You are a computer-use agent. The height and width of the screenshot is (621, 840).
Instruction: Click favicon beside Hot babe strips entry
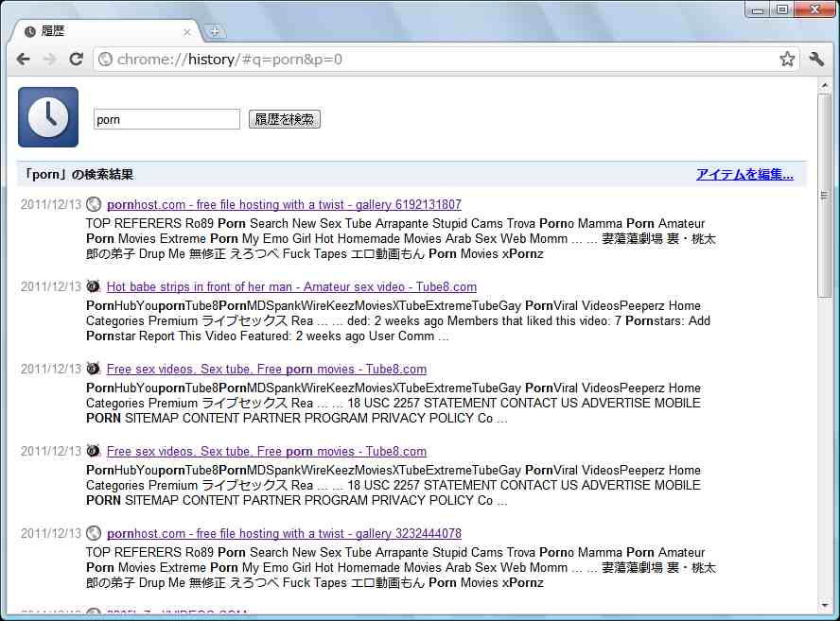(94, 286)
